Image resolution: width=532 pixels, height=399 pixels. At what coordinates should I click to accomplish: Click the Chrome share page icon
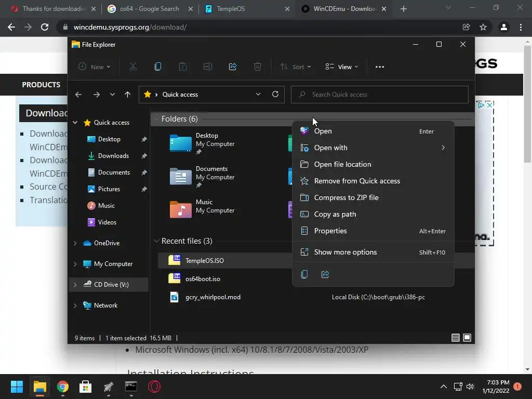466,27
